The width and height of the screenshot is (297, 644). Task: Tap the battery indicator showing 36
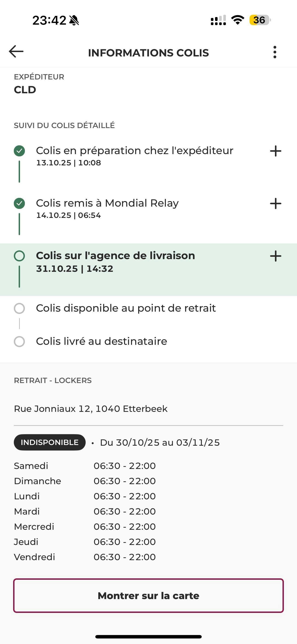pos(259,20)
